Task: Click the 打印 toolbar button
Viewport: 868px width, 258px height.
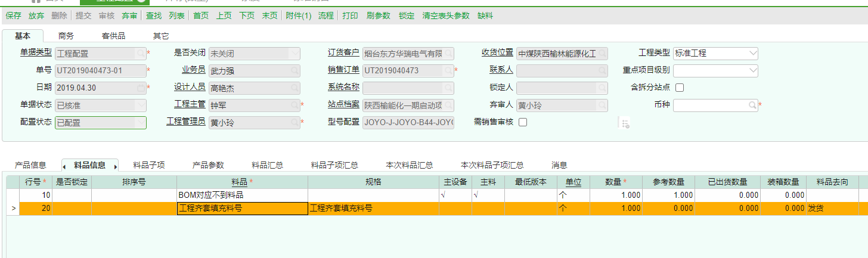Action: point(350,15)
